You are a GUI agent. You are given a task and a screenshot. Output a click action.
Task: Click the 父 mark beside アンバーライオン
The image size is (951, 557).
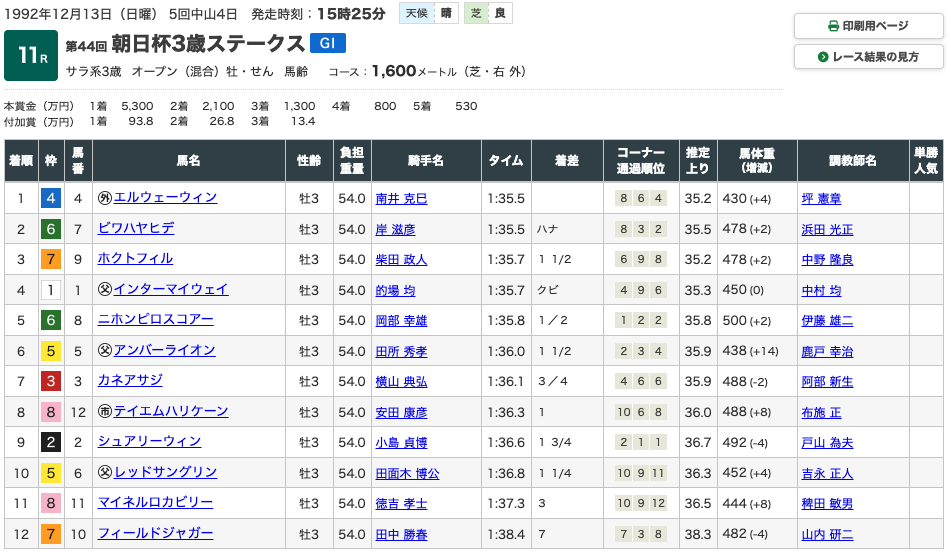(x=104, y=351)
